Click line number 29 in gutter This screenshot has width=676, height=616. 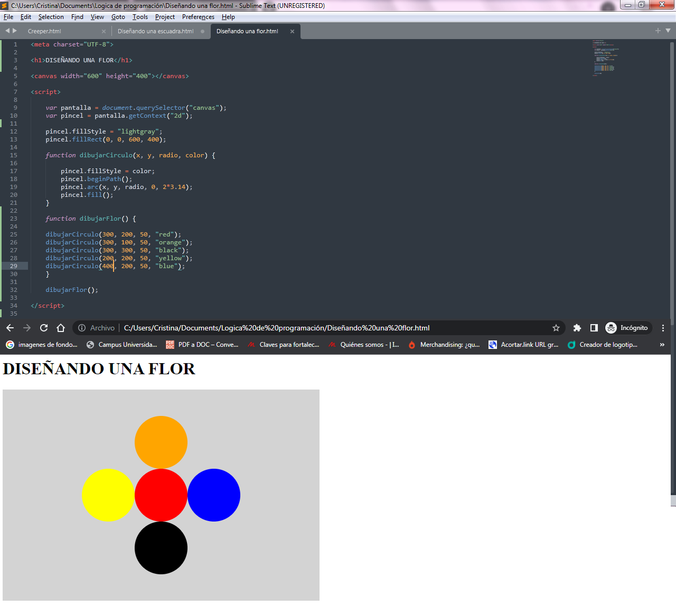click(x=14, y=266)
